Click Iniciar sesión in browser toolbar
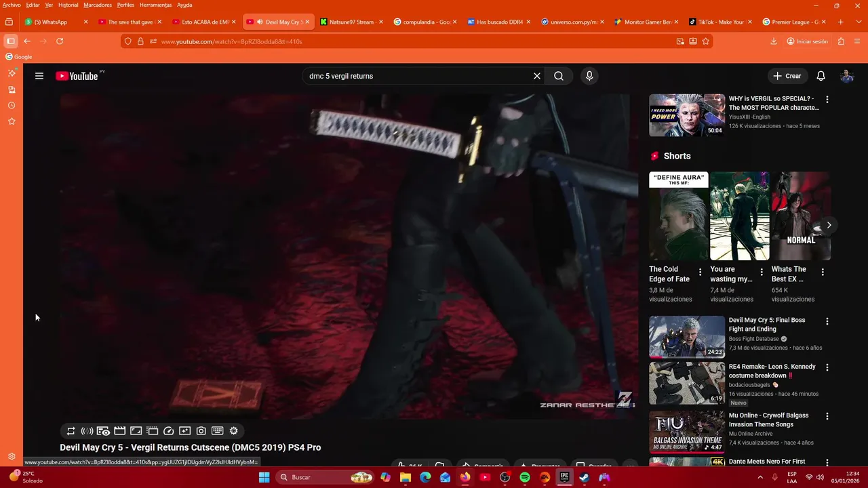Viewport: 868px width, 488px height. click(807, 41)
